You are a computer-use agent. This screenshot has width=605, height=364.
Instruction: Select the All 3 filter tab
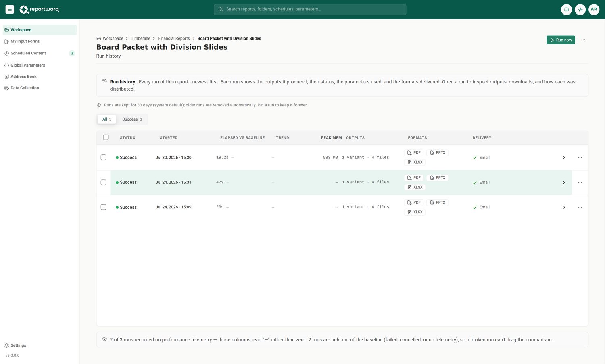(x=107, y=119)
